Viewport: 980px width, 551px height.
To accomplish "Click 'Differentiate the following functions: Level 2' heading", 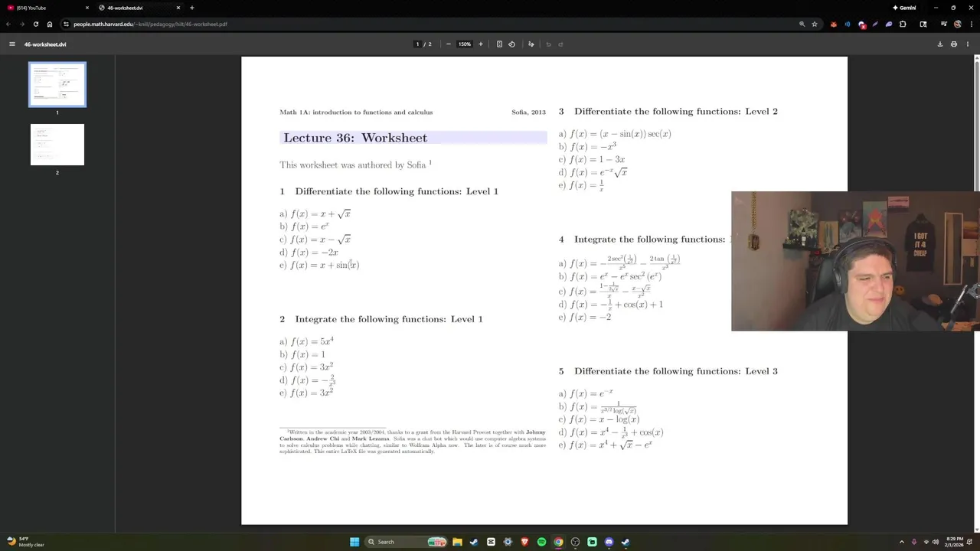I will (x=676, y=112).
